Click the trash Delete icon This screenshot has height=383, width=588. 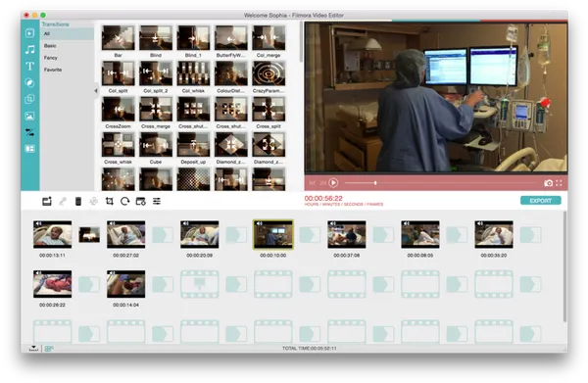[x=78, y=201]
